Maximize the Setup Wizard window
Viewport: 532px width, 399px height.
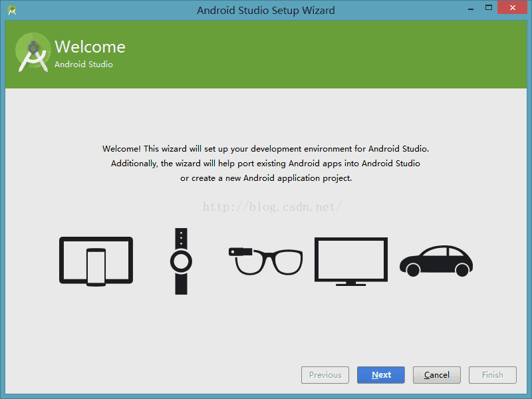489,7
